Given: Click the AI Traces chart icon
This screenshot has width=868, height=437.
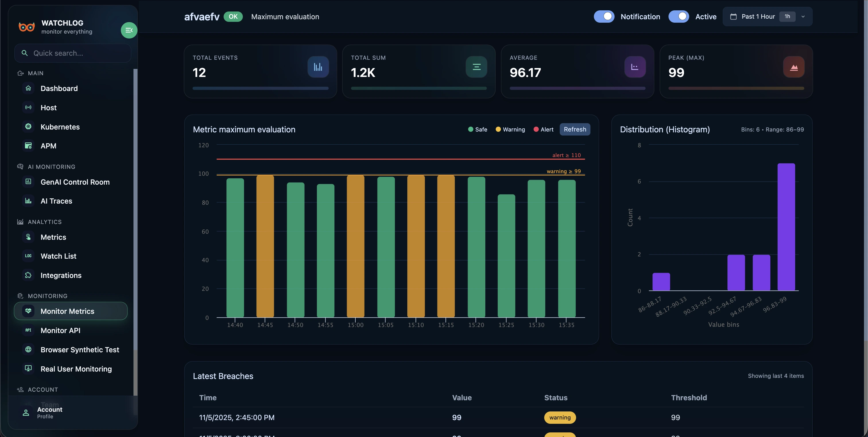Looking at the screenshot, I should pyautogui.click(x=28, y=201).
